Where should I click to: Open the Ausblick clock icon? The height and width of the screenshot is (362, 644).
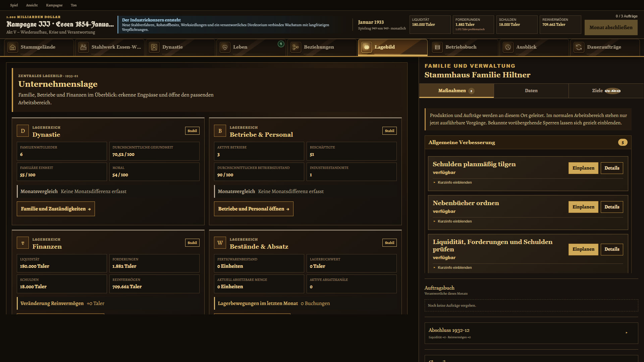coord(508,47)
